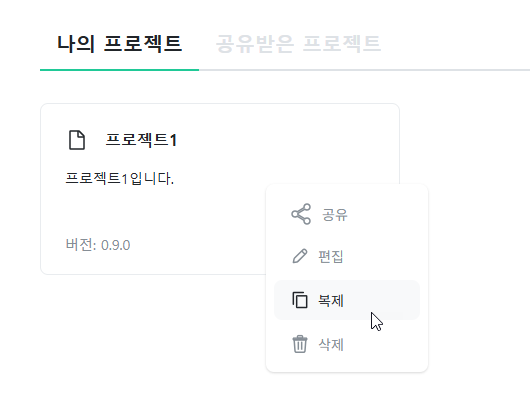Click the pencil edit icon
Screen dimensions: 530x416
pyautogui.click(x=300, y=256)
